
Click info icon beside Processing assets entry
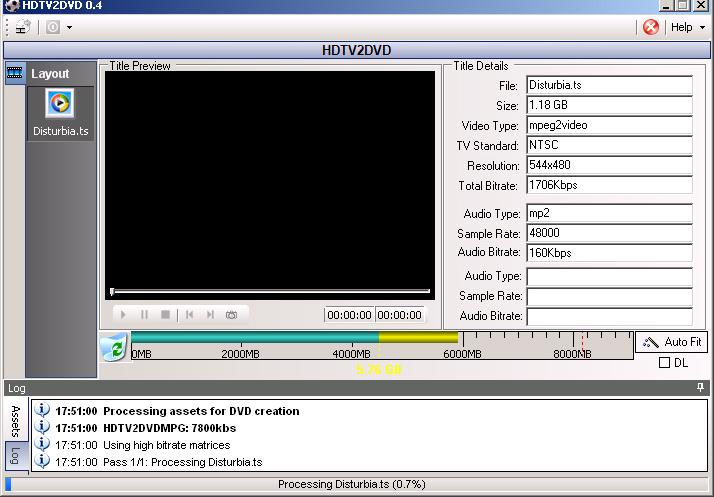point(42,410)
